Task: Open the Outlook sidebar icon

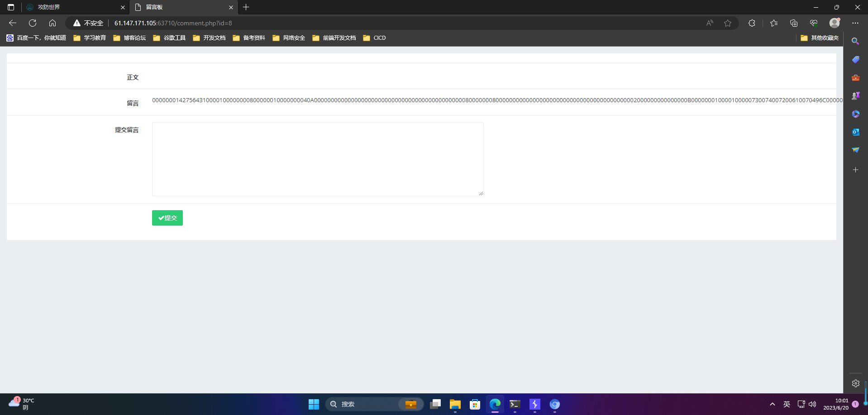Action: tap(855, 132)
